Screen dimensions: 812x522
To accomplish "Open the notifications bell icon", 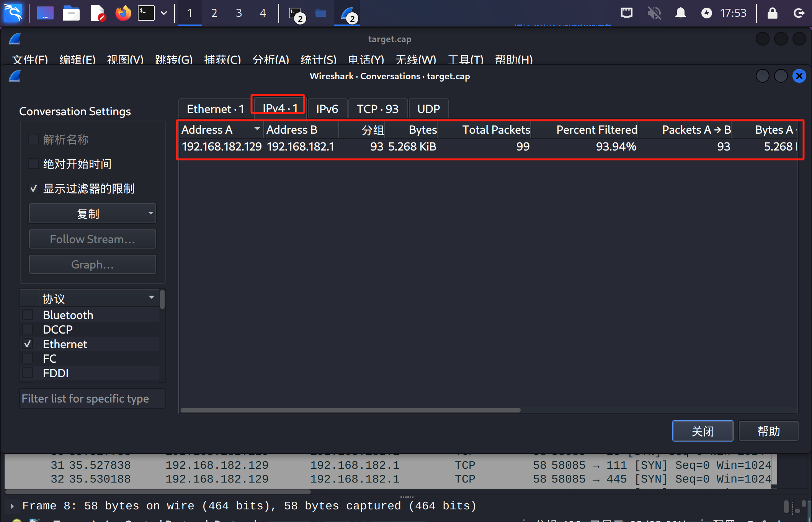I will click(x=680, y=13).
